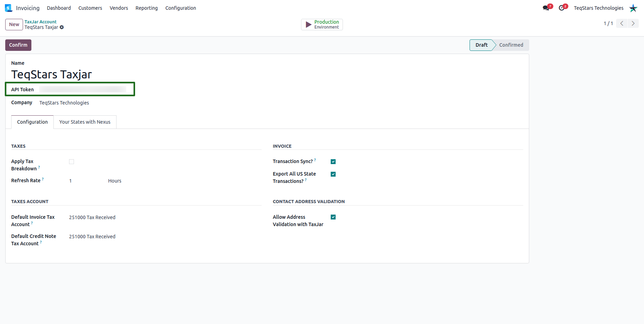The image size is (644, 324).
Task: Open the activities clock icon
Action: point(562,8)
